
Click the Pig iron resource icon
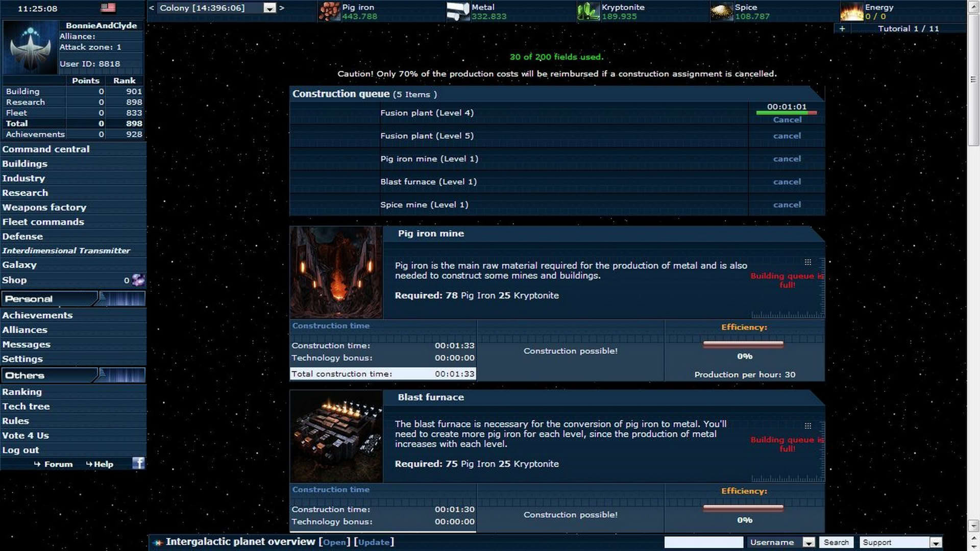tap(329, 11)
